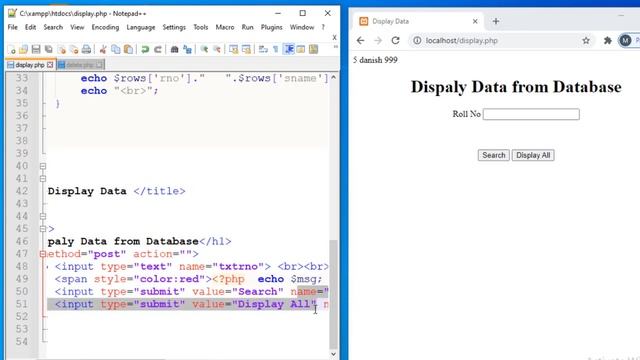Click the Close All toolbar icon

[74, 49]
